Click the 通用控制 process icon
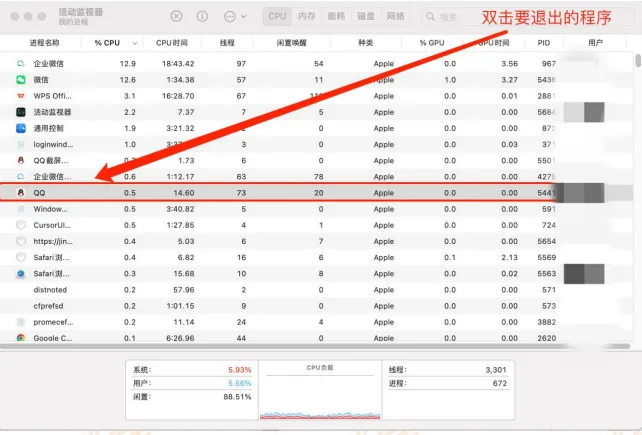 pos(20,128)
